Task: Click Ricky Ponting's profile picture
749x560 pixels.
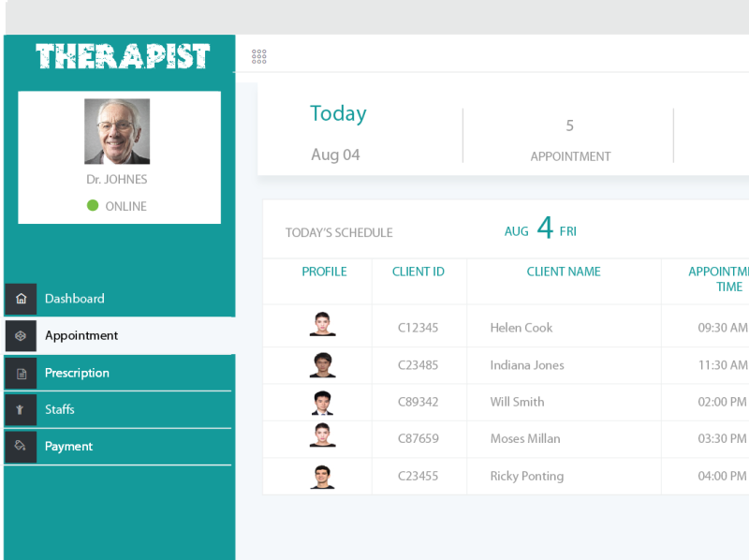Action: [324, 476]
